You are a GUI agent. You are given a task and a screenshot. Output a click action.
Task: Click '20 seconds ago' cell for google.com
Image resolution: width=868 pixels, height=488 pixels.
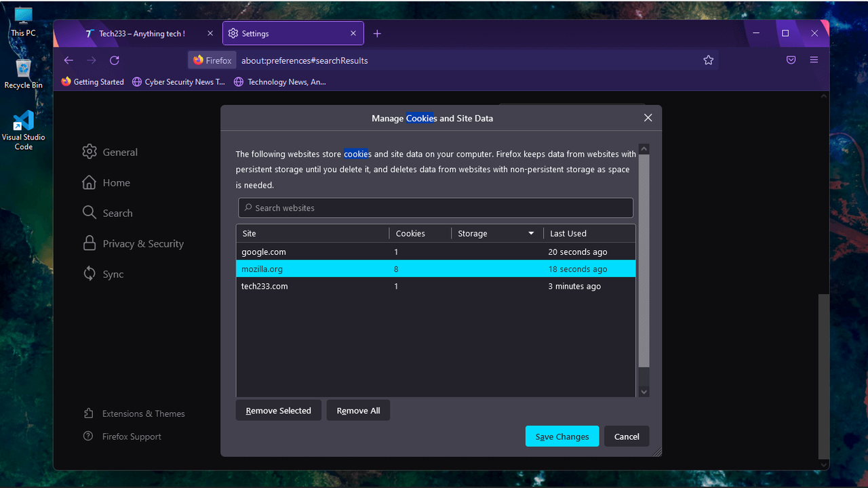pos(578,251)
